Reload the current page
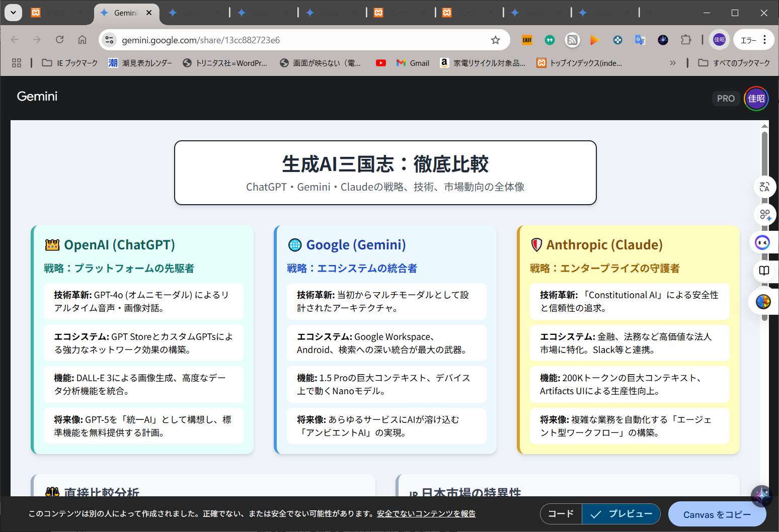Viewport: 779px width, 532px height. click(59, 40)
